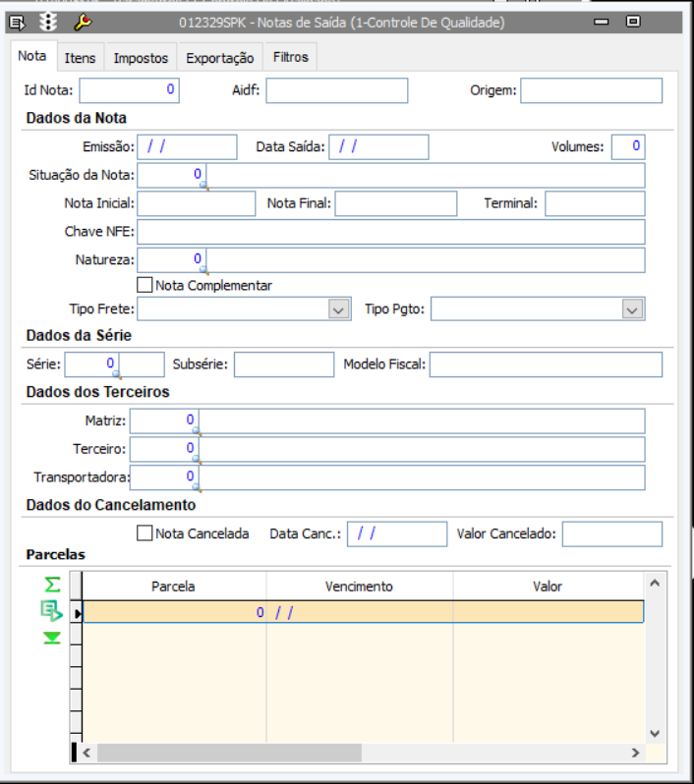Image resolution: width=694 pixels, height=784 pixels.
Task: Click the Emissão date field
Action: pyautogui.click(x=187, y=147)
